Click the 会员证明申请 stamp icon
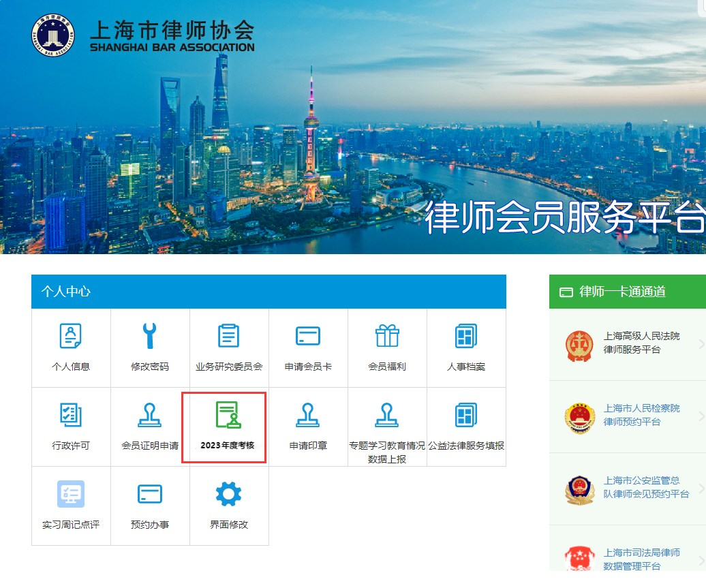 coord(150,415)
